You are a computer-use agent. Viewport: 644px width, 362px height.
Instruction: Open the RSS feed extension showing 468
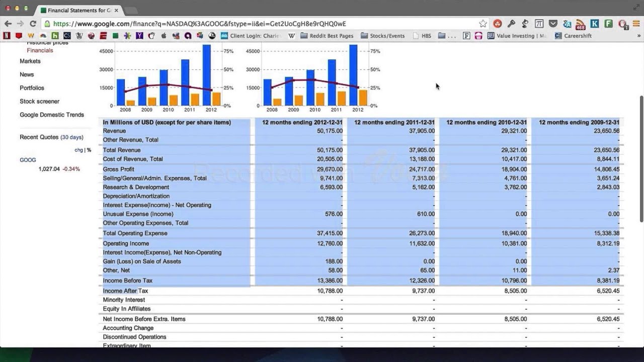tap(581, 25)
